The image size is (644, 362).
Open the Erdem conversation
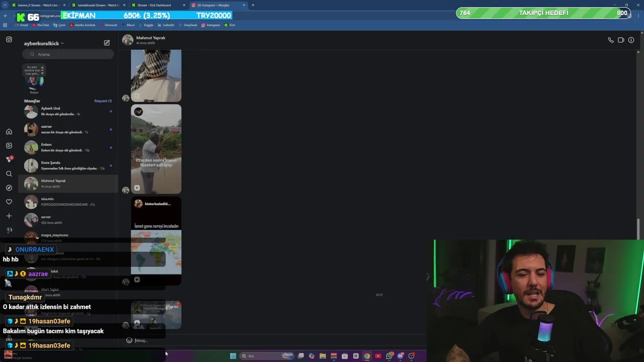tap(68, 147)
